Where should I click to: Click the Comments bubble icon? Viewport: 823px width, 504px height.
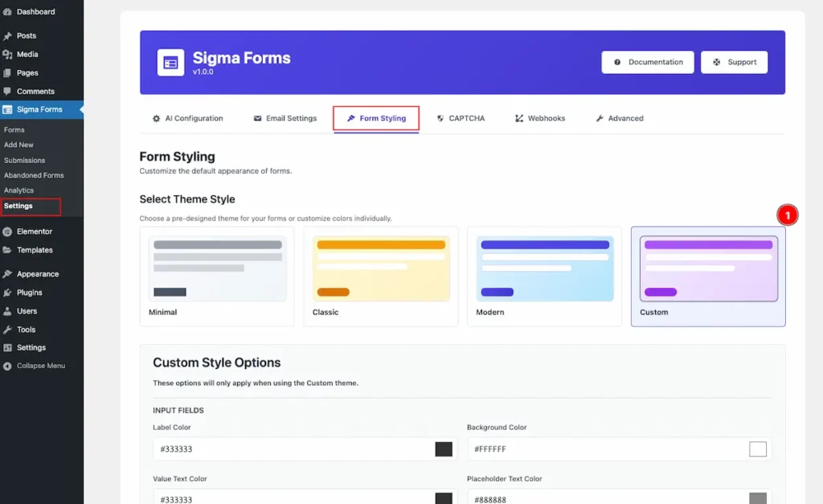7,92
